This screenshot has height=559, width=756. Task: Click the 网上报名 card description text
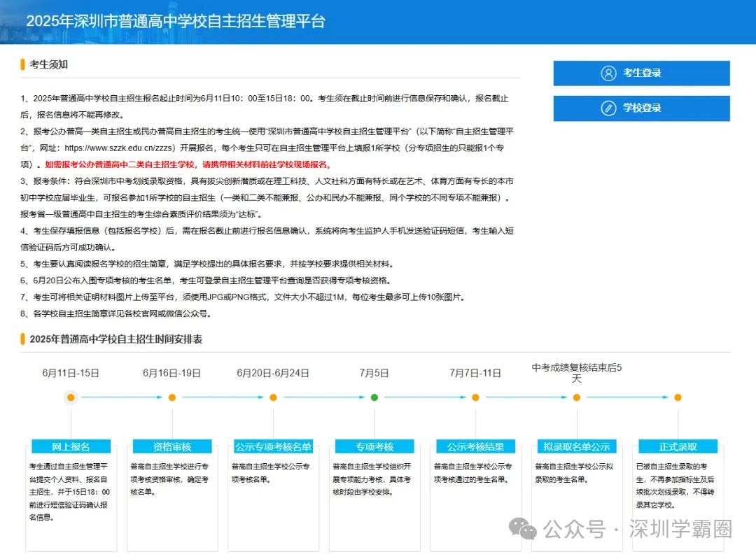coord(69,492)
